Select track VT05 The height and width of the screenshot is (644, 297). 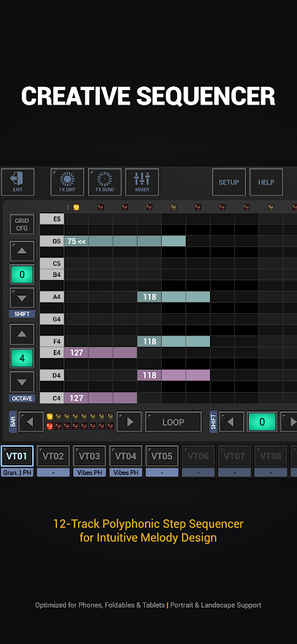point(162,456)
